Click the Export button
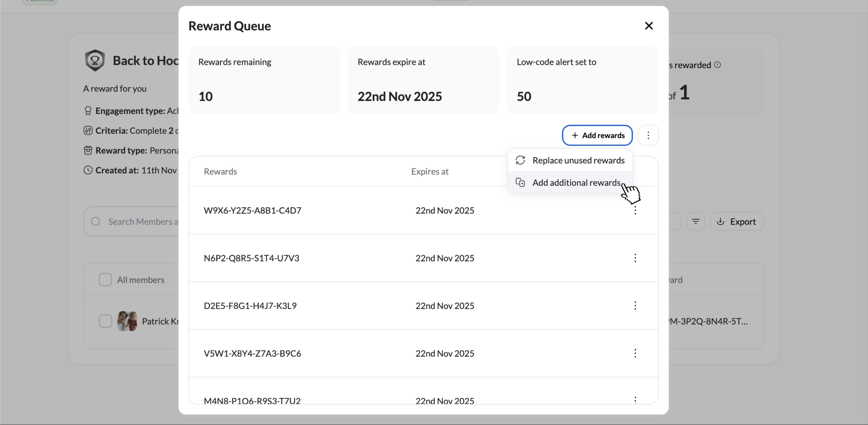The image size is (868, 425). click(737, 222)
